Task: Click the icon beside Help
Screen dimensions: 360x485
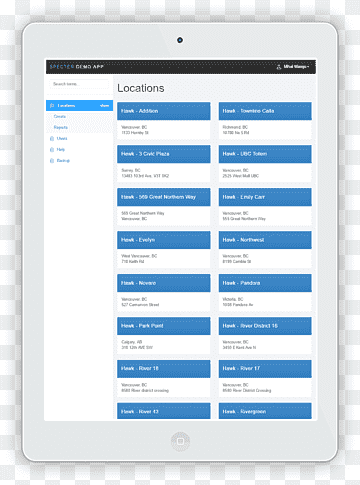Action: click(52, 149)
